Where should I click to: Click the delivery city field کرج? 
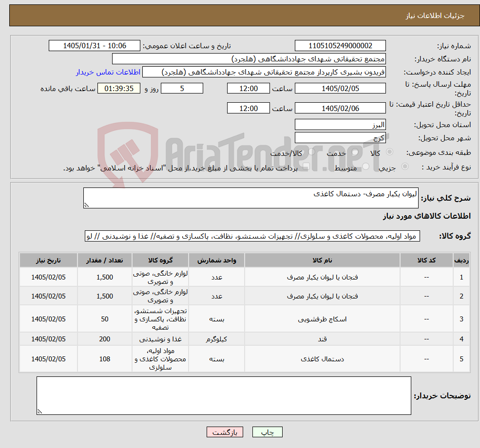point(340,138)
